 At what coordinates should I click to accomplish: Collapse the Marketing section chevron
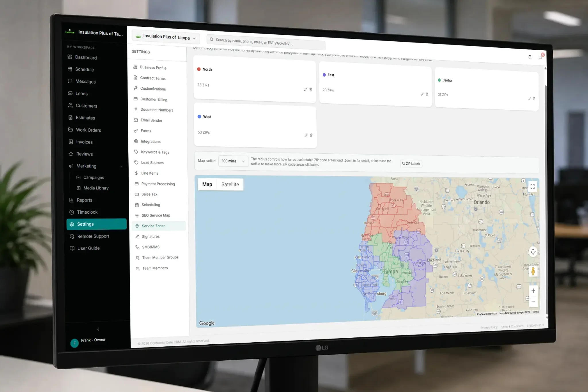pos(121,166)
